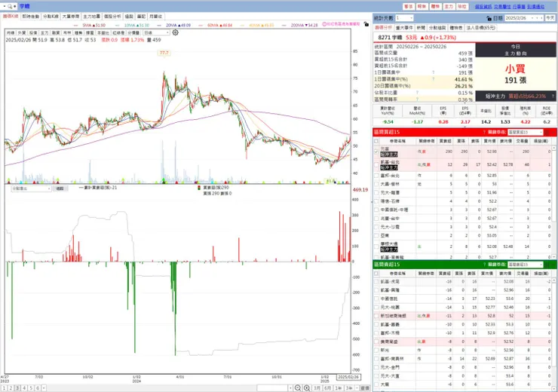558x392 pixels.
Task: Click the 除權 button in top bar
Action: (x=461, y=6)
